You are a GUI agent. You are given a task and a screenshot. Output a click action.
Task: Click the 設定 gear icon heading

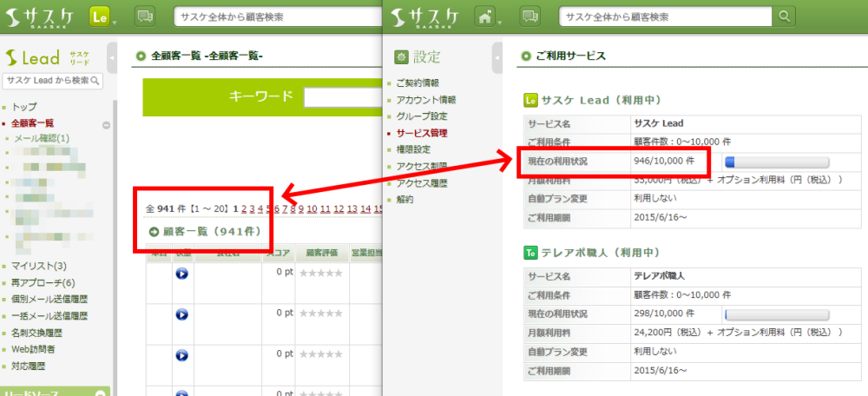point(402,56)
